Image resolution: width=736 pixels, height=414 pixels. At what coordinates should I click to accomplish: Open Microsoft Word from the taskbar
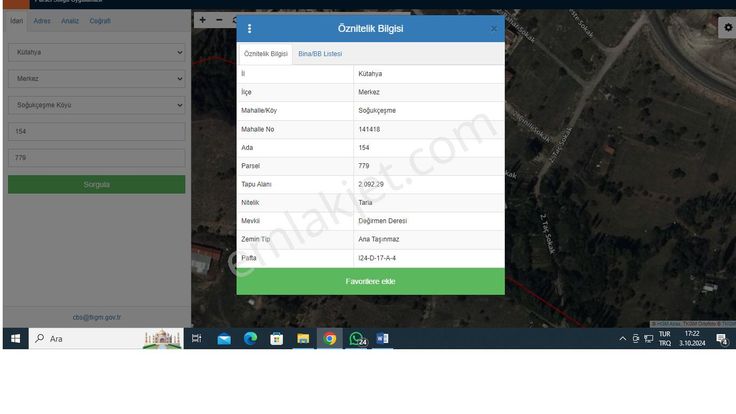382,338
